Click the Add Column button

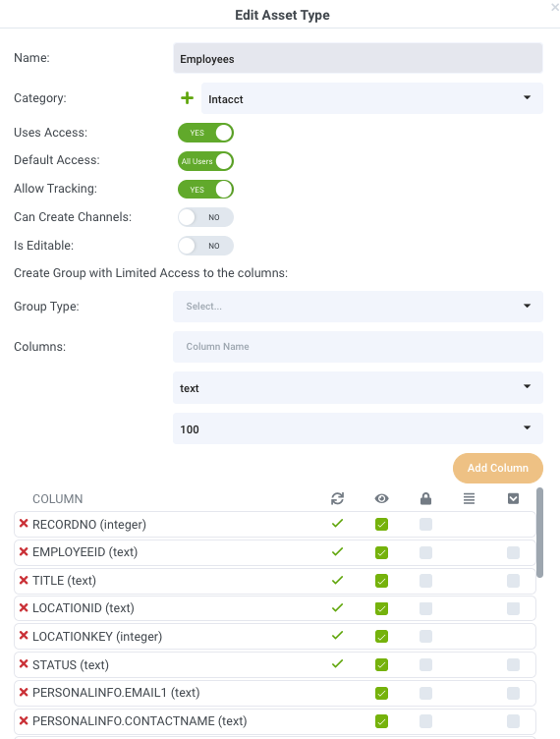tap(498, 468)
